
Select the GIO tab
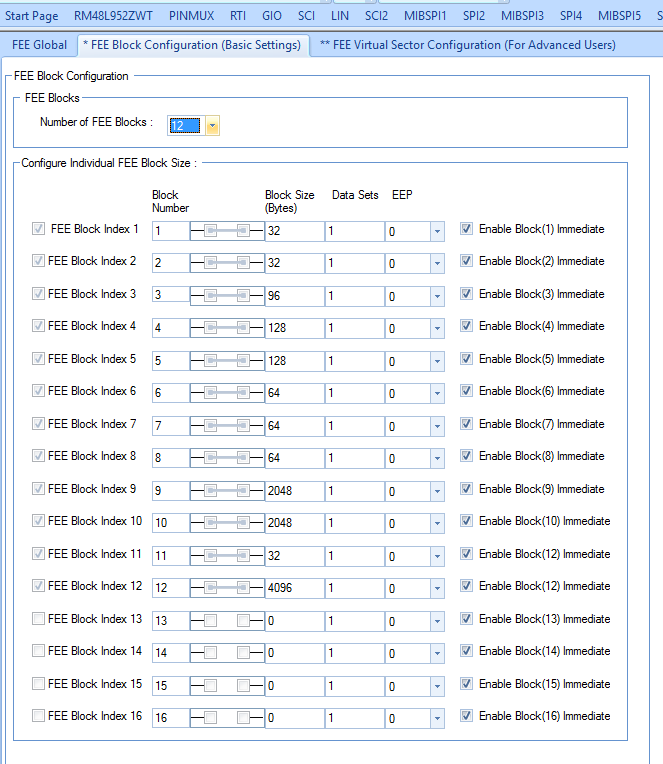tap(272, 16)
